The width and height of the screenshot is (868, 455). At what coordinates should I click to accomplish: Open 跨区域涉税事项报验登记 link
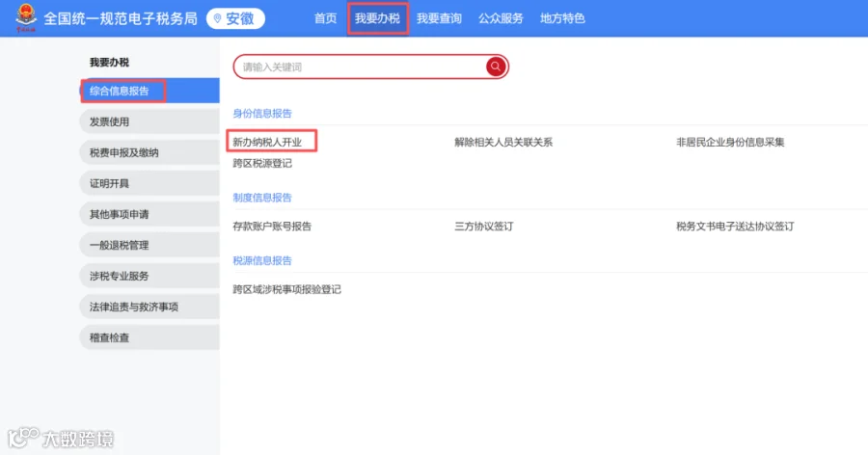click(286, 289)
